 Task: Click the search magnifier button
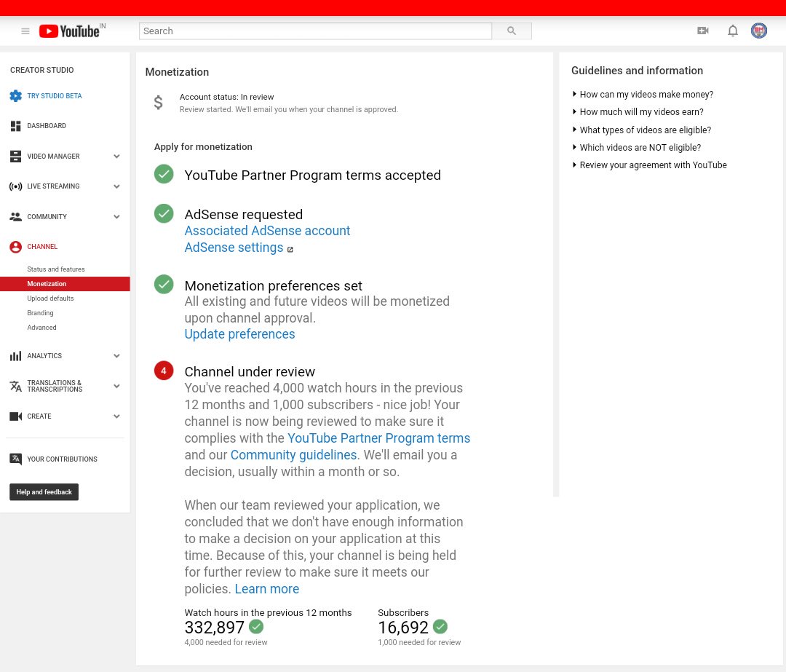tap(512, 31)
